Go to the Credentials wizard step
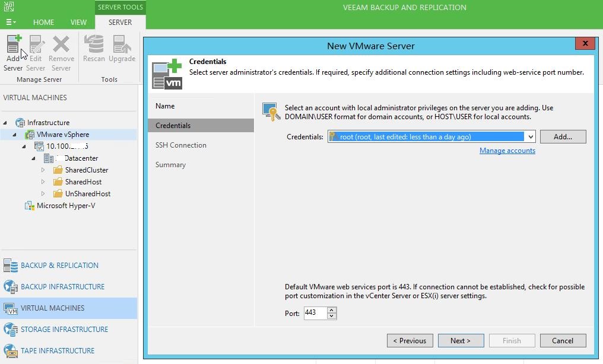 coord(201,126)
